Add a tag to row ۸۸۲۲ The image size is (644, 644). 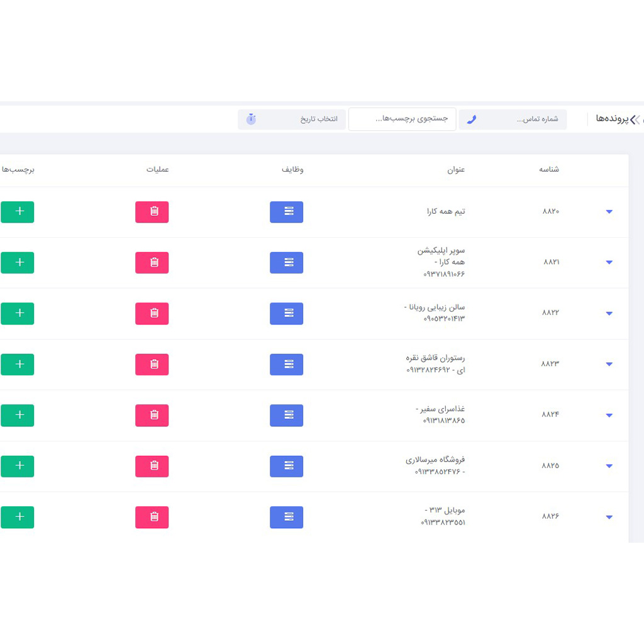pyautogui.click(x=18, y=313)
